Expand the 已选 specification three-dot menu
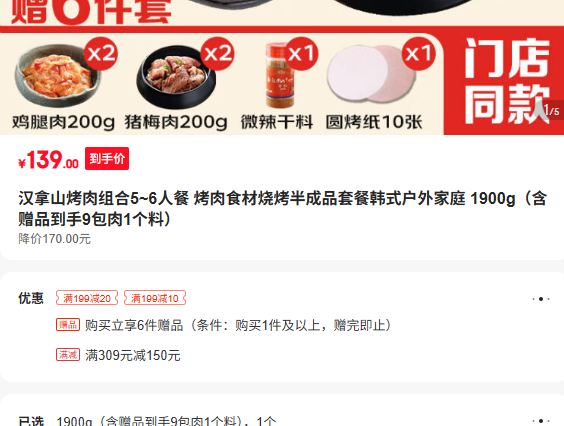 541,421
